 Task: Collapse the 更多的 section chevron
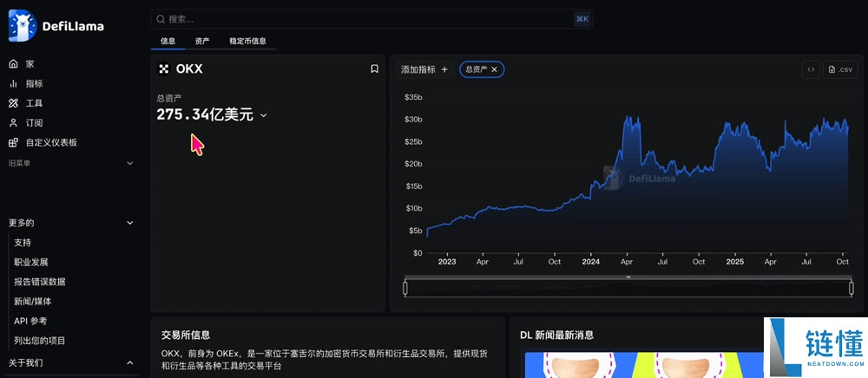[130, 223]
